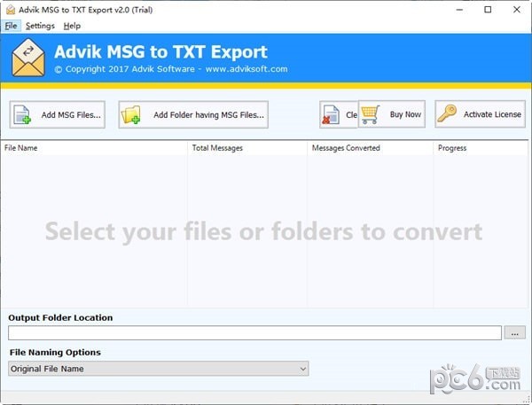Open the File menu
532x405 pixels.
point(11,26)
